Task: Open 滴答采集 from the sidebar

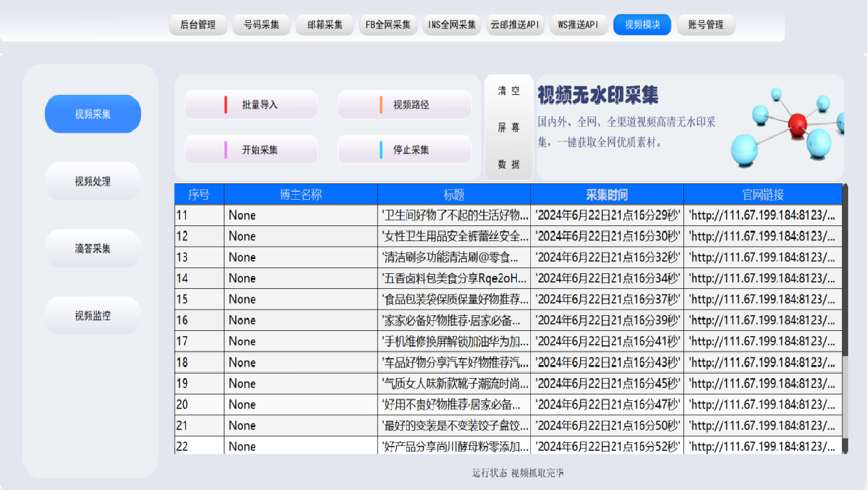Action: tap(93, 248)
